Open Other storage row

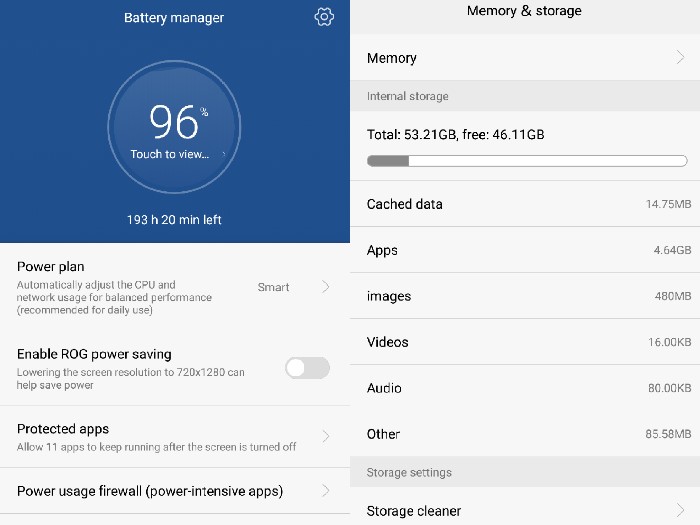coord(525,434)
